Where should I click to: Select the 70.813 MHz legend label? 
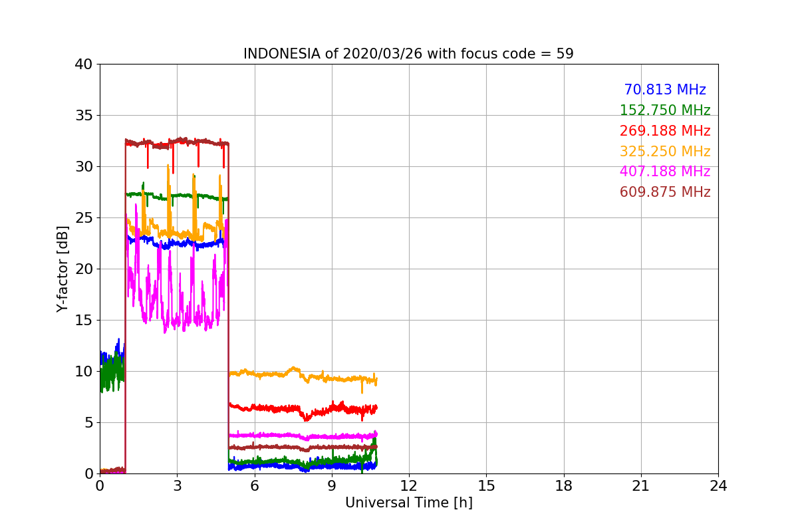665,90
